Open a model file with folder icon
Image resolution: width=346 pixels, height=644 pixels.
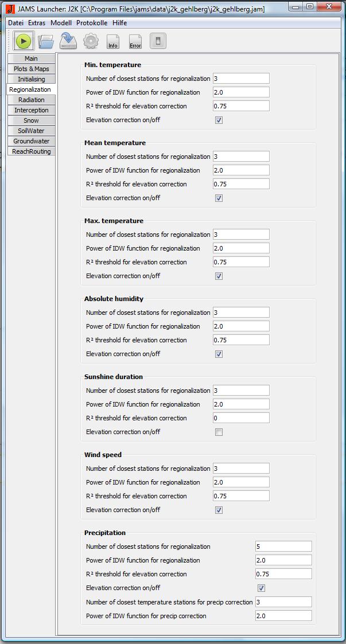coord(46,41)
